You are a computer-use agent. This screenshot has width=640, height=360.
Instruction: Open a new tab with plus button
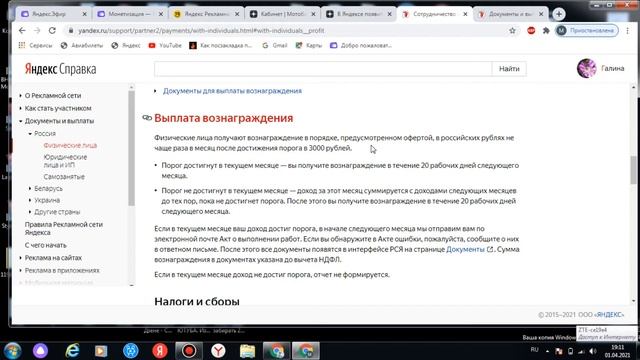click(559, 14)
